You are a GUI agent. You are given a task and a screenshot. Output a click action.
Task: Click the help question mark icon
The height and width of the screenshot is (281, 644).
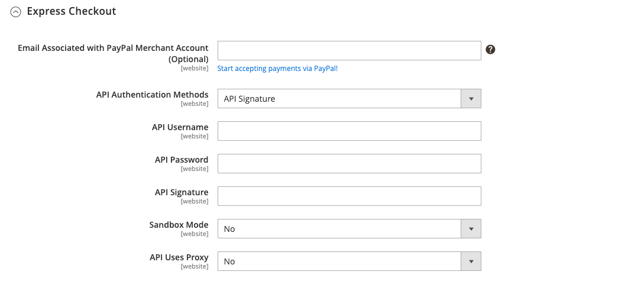(490, 50)
